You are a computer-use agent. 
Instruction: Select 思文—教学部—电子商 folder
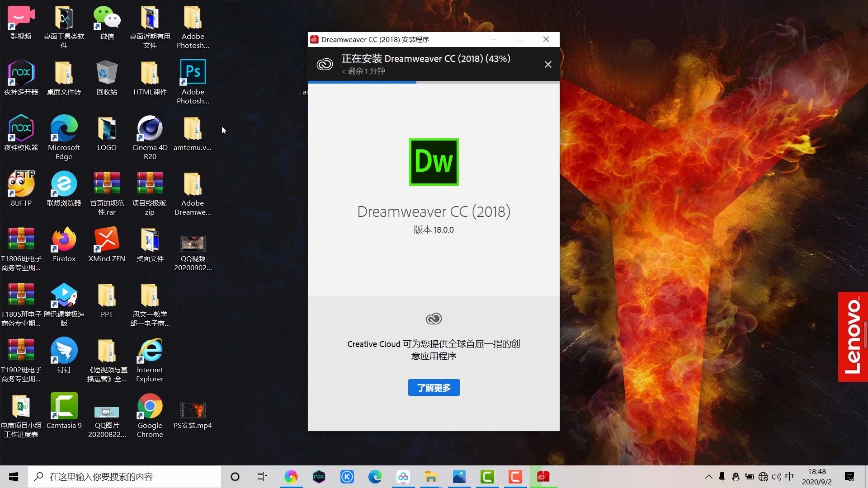point(150,305)
